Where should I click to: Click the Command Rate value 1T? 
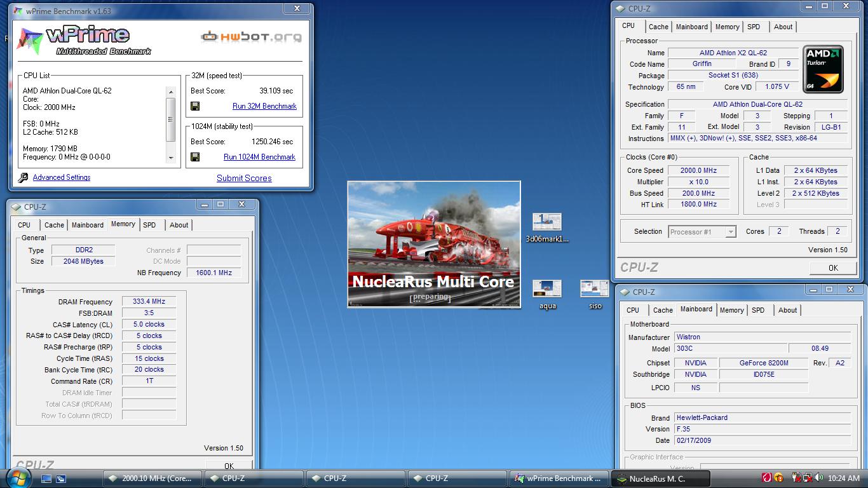149,381
